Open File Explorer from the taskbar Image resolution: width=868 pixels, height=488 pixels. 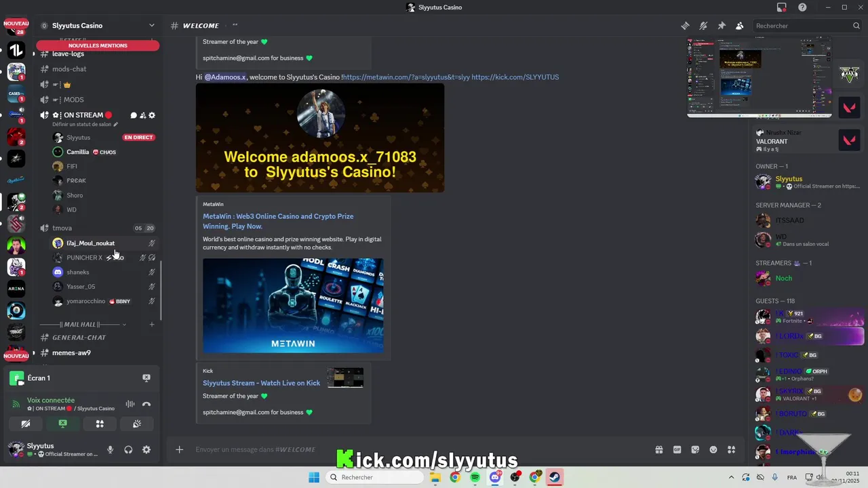tap(435, 477)
